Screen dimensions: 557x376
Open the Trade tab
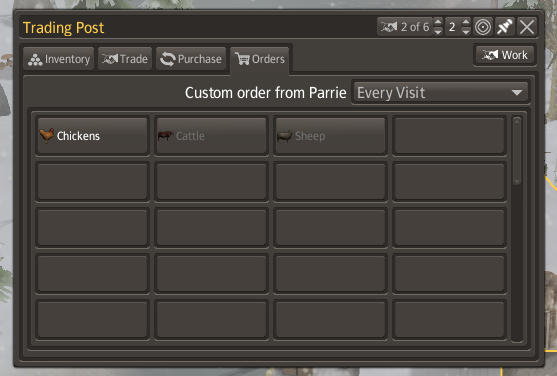(x=125, y=59)
